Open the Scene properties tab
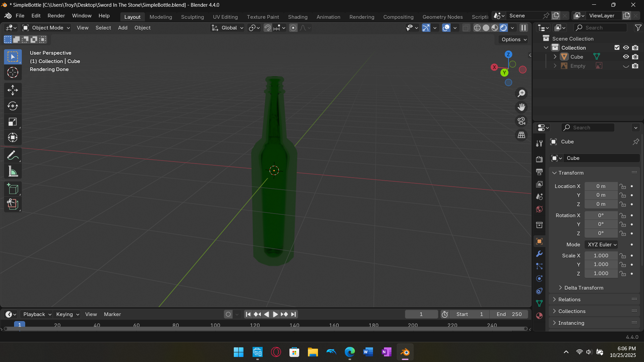Image resolution: width=644 pixels, height=362 pixels. pos(539,196)
